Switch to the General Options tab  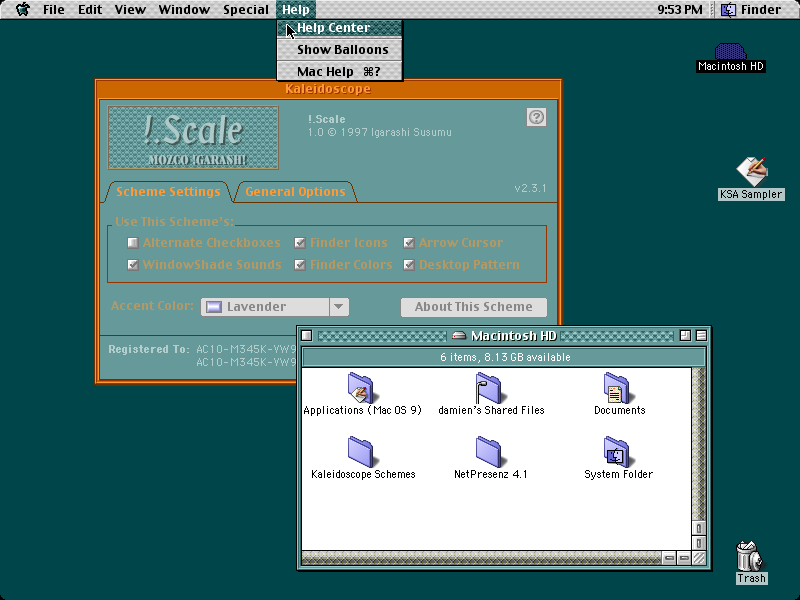(x=295, y=192)
